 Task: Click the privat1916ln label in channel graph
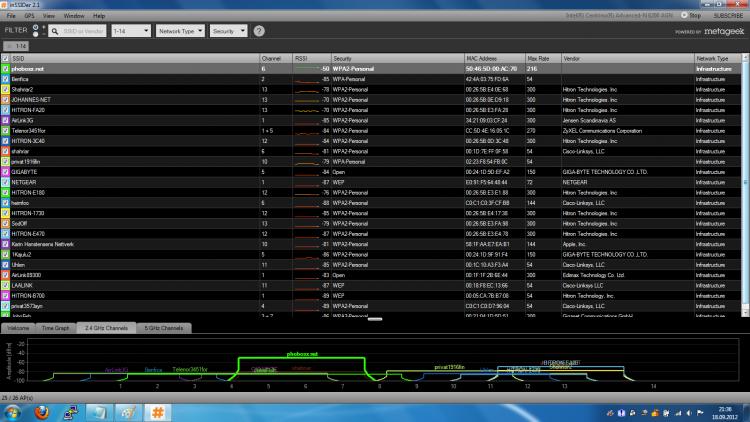click(x=449, y=367)
